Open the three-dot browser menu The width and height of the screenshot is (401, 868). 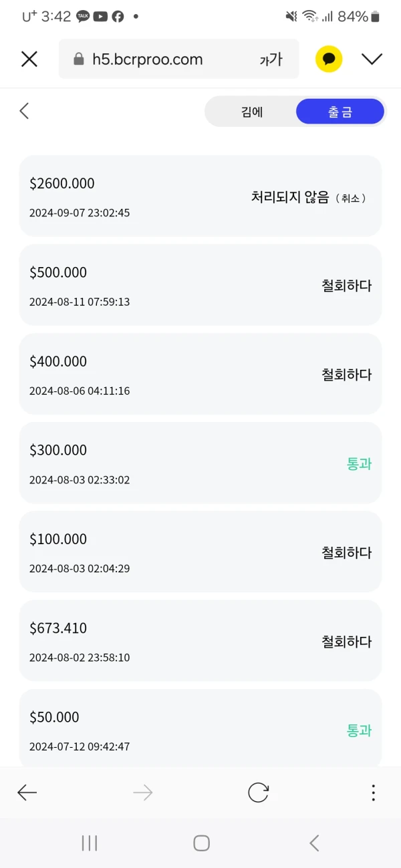[x=373, y=793]
